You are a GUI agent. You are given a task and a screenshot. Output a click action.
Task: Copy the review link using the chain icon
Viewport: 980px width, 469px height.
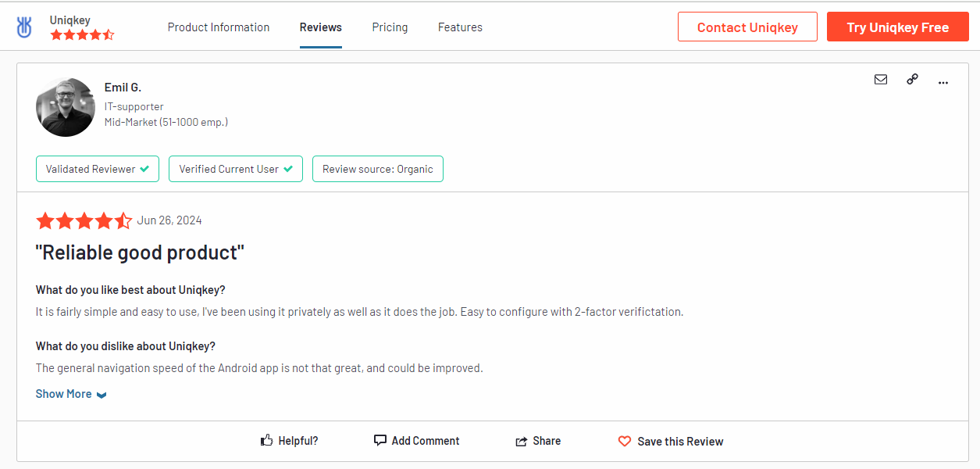912,79
